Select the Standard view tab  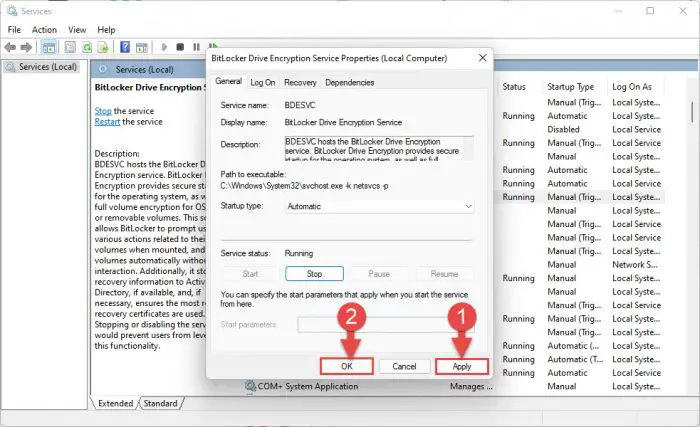point(160,403)
